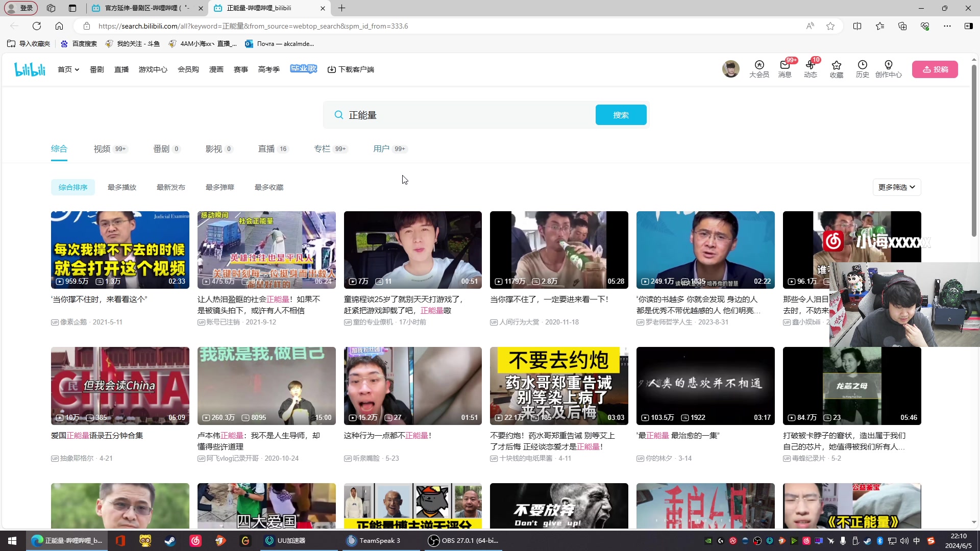This screenshot has height=551, width=980.
Task: Expand the 首页 dropdown arrow
Action: (77, 70)
